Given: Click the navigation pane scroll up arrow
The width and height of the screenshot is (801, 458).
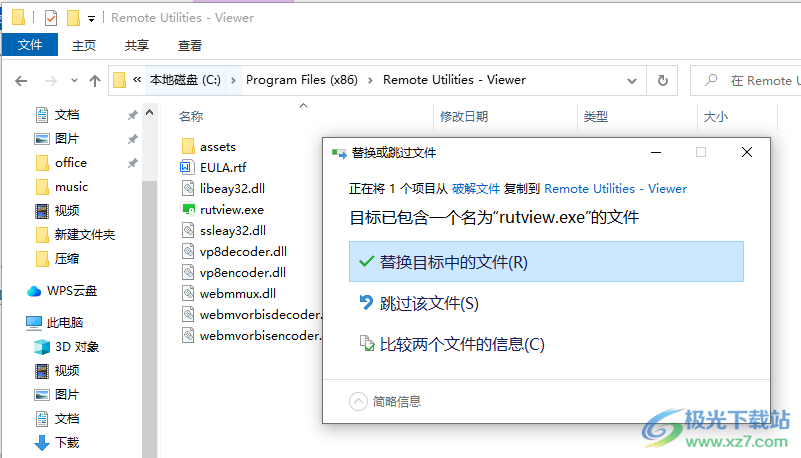Looking at the screenshot, I should click(x=150, y=112).
